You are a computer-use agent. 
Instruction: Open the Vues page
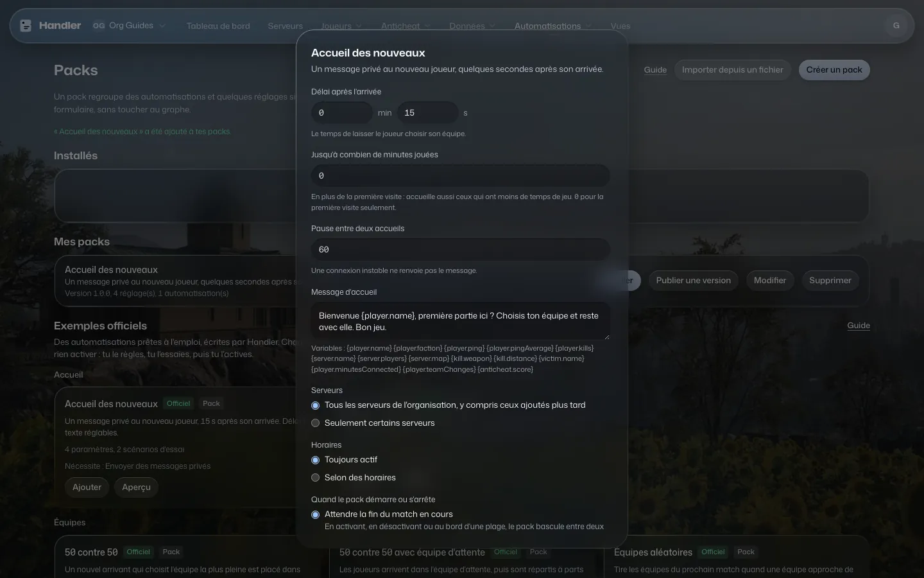click(x=620, y=26)
